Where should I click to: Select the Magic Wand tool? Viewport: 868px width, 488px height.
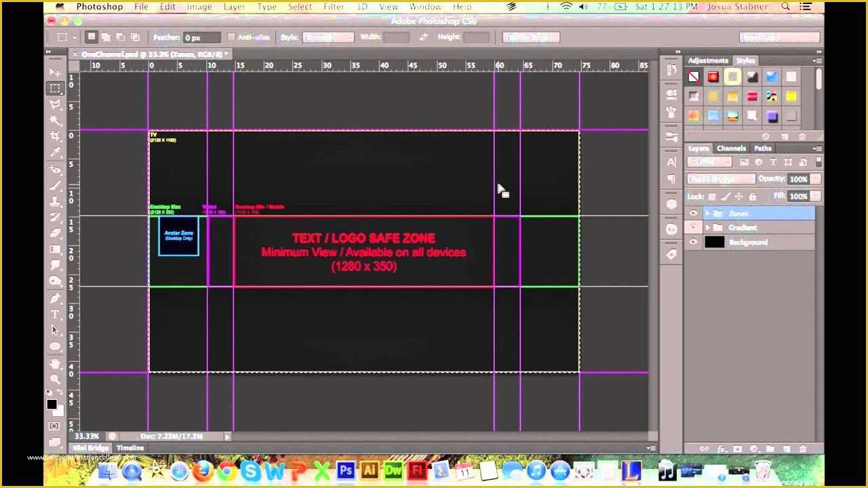(55, 121)
